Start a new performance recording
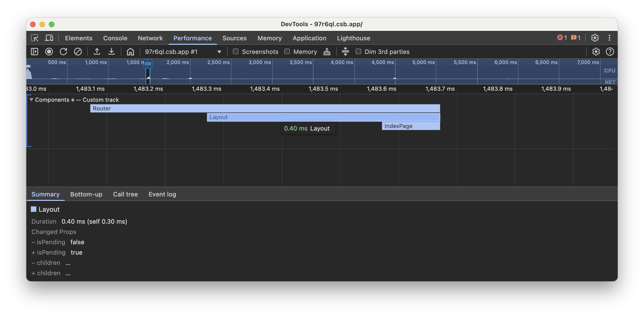This screenshot has height=316, width=644. point(49,52)
